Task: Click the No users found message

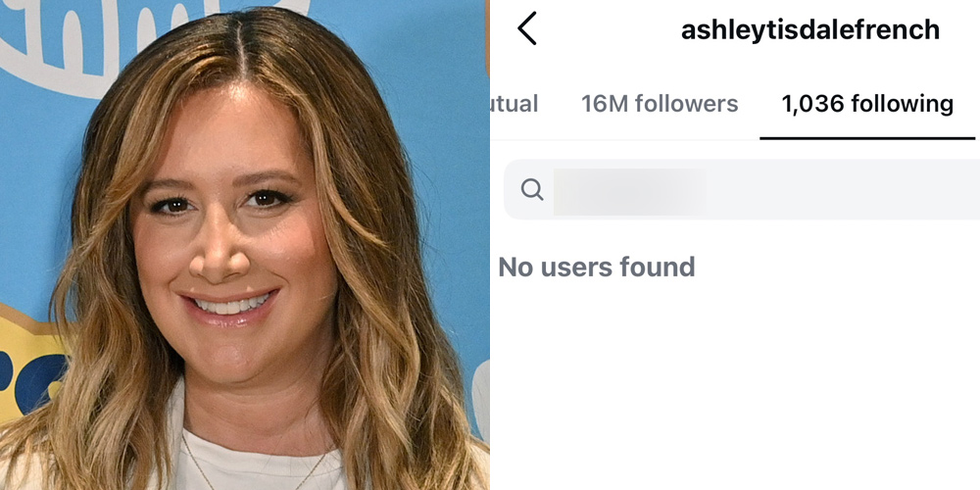Action: (x=596, y=267)
